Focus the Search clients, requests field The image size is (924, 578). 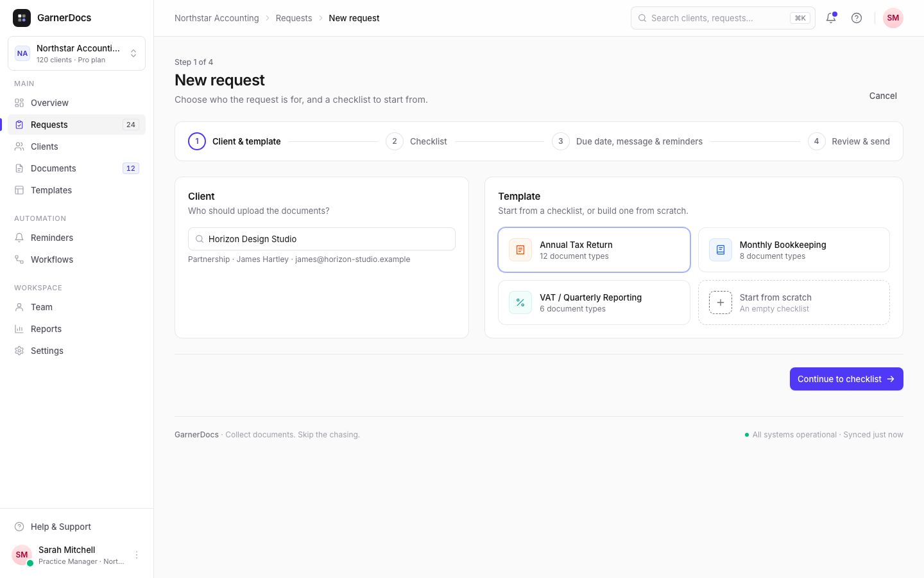723,18
